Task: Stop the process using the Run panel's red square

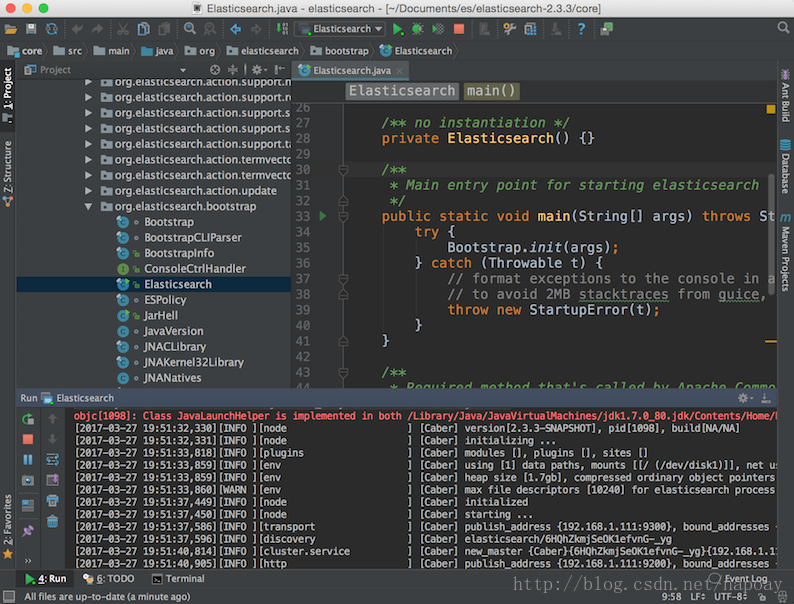Action: coord(28,439)
